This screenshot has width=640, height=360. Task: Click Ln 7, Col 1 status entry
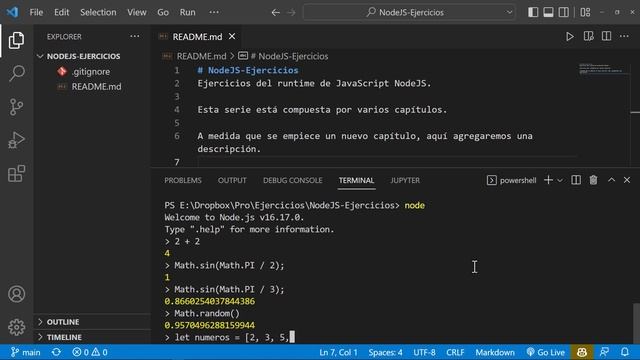click(338, 352)
